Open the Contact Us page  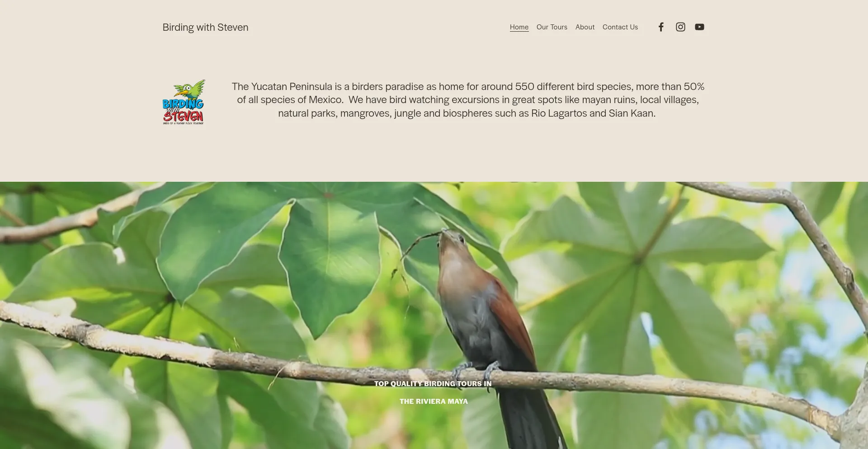point(620,27)
